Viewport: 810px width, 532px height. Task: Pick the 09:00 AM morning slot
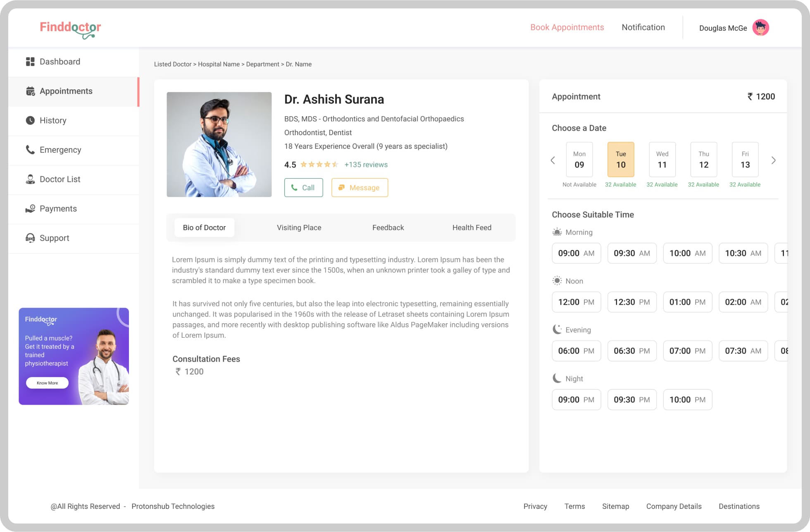coord(576,253)
